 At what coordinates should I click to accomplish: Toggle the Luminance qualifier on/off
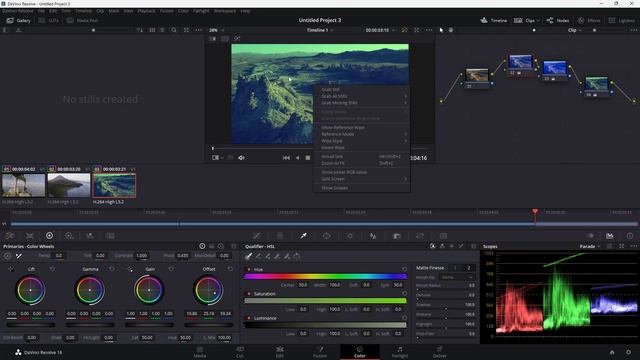click(249, 318)
